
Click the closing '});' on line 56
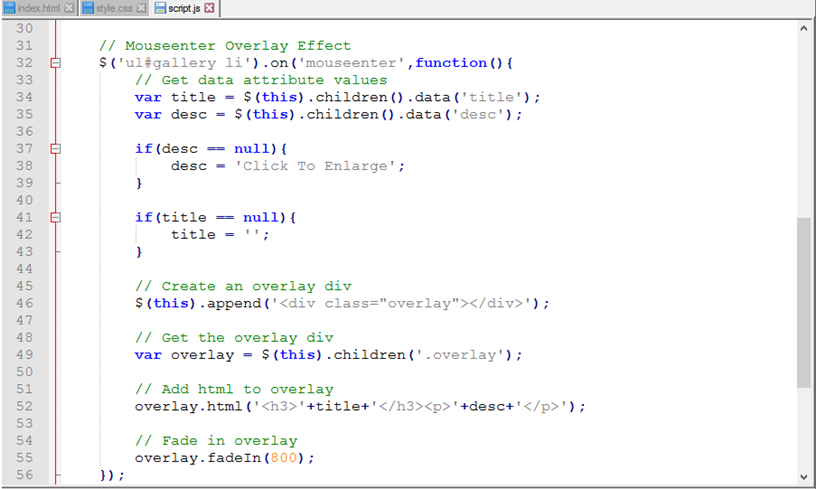[112, 475]
